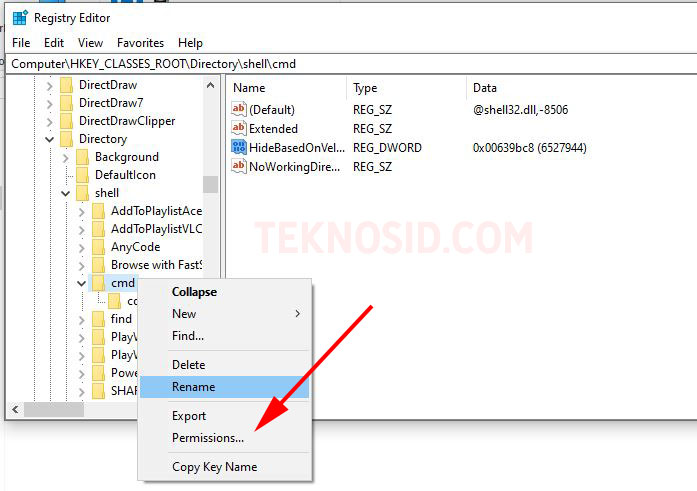Collapse the shell tree node
Screen dimensions: 697x491
click(65, 193)
